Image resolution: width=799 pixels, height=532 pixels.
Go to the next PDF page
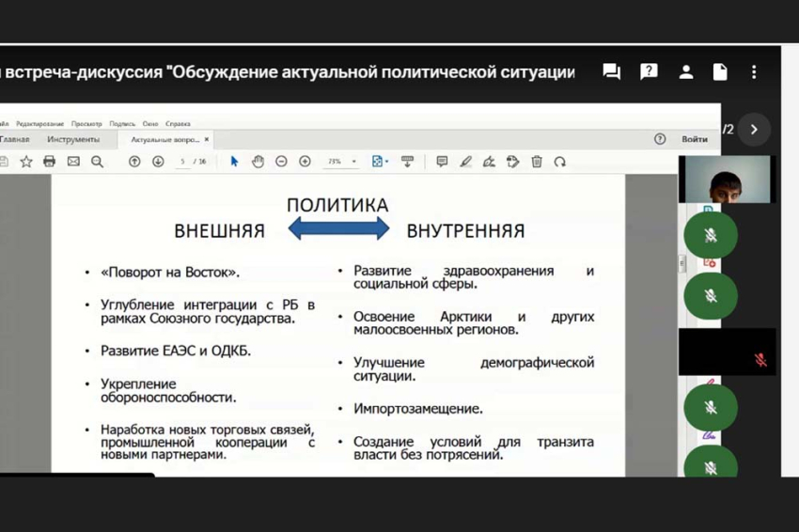tap(158, 162)
